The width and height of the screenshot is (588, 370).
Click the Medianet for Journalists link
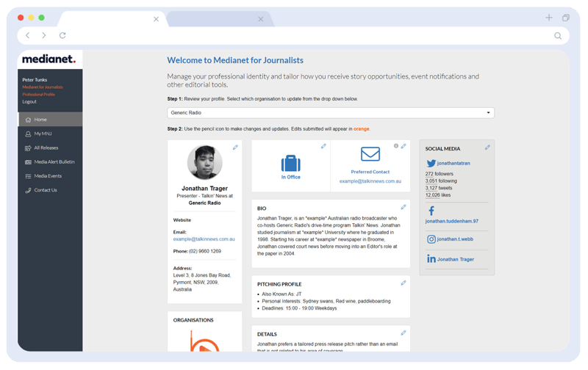coord(43,87)
